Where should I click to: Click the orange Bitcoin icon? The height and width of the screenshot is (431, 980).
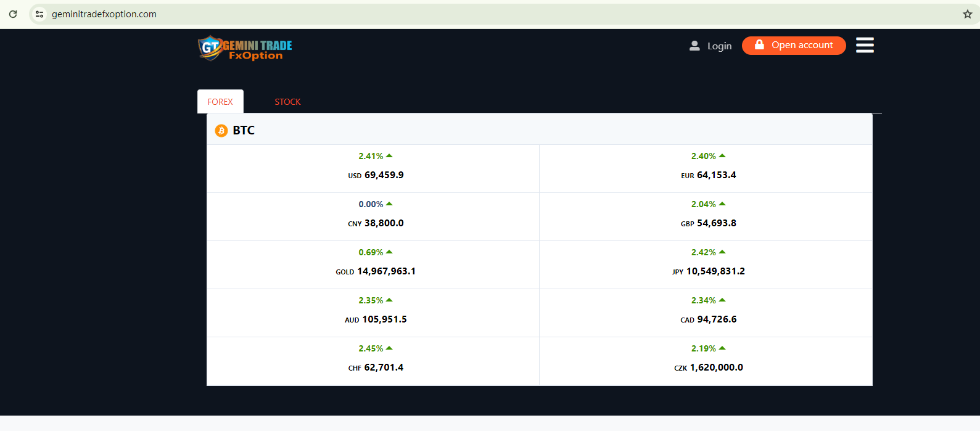click(221, 131)
